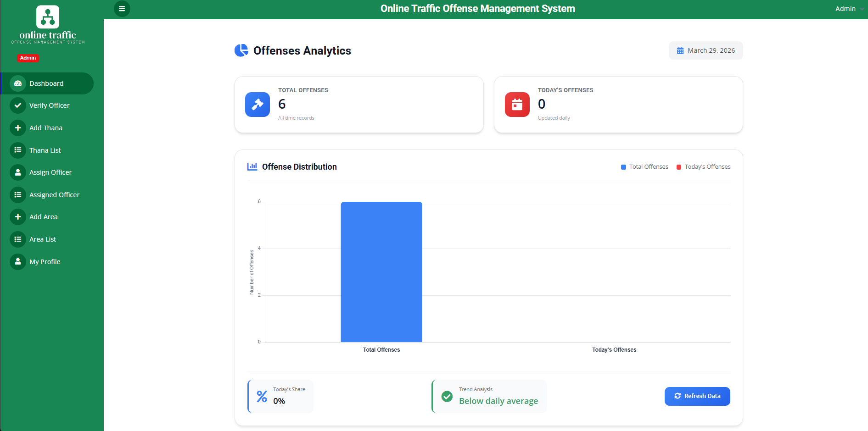Click the Area List list icon
The width and height of the screenshot is (868, 431).
(18, 239)
